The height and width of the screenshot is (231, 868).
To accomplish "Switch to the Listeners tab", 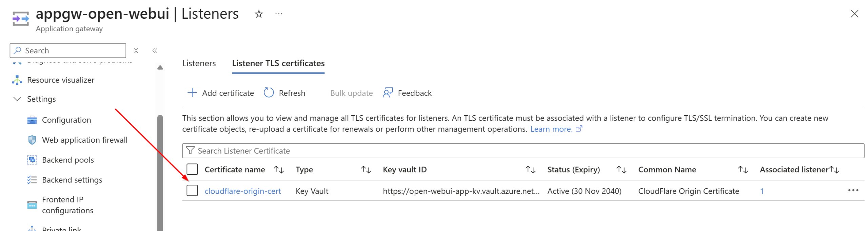I will 199,63.
